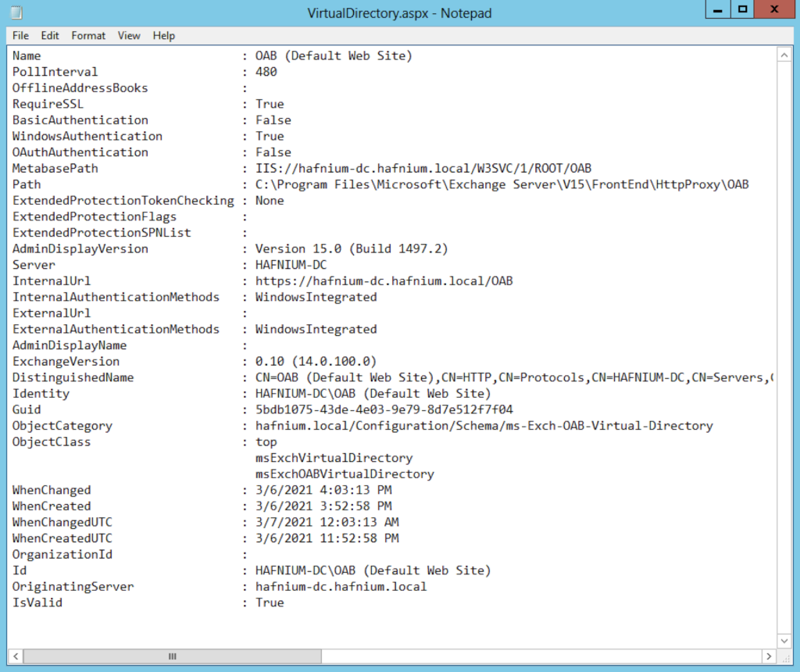
Task: Click the 'ExtendedProtectionFlags' label
Action: pos(95,217)
